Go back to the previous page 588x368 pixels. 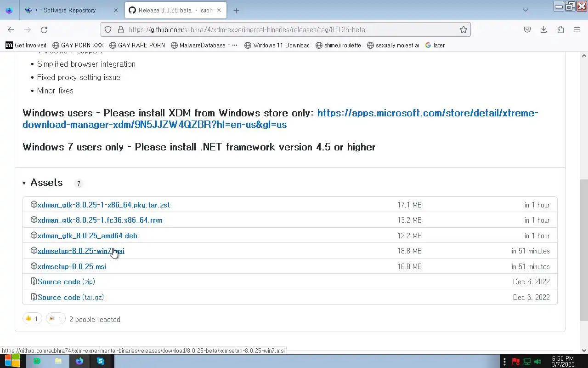11,29
